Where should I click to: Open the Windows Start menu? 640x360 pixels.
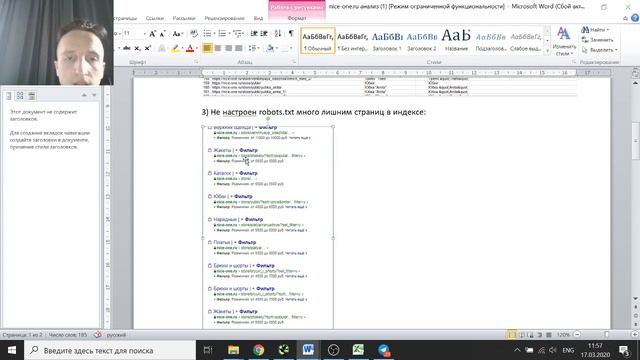click(x=12, y=350)
